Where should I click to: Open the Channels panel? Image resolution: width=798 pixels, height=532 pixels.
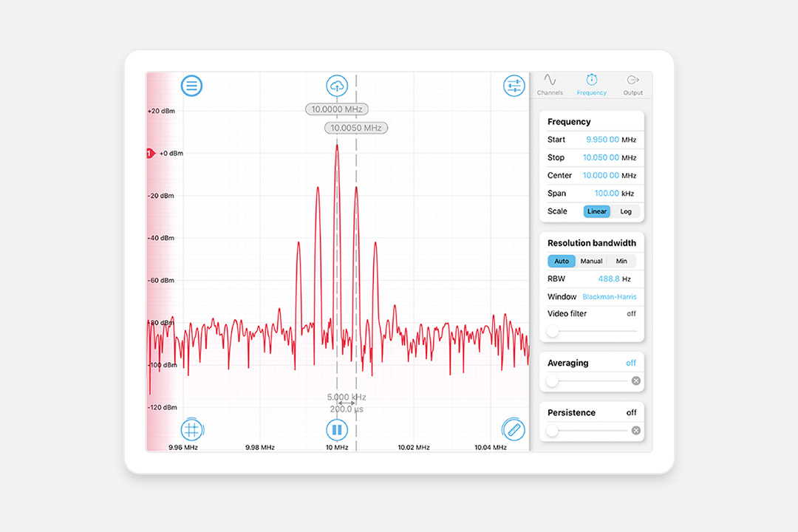pyautogui.click(x=550, y=83)
